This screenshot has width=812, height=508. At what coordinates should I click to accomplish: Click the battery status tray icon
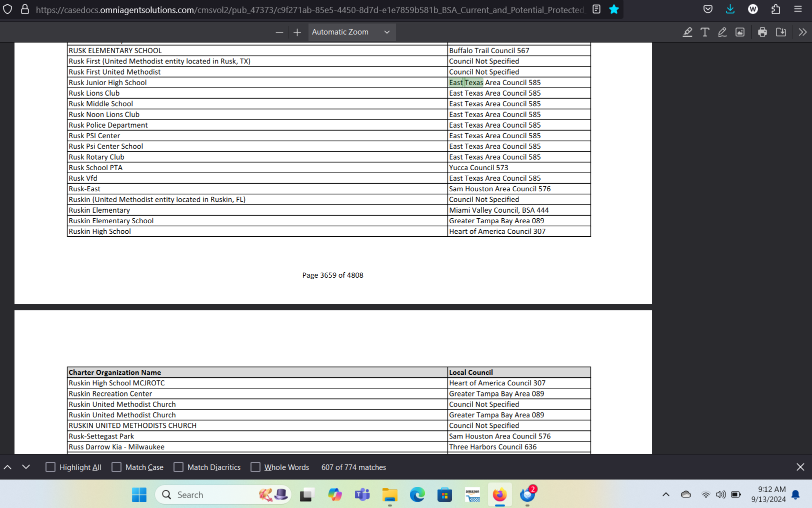(736, 494)
